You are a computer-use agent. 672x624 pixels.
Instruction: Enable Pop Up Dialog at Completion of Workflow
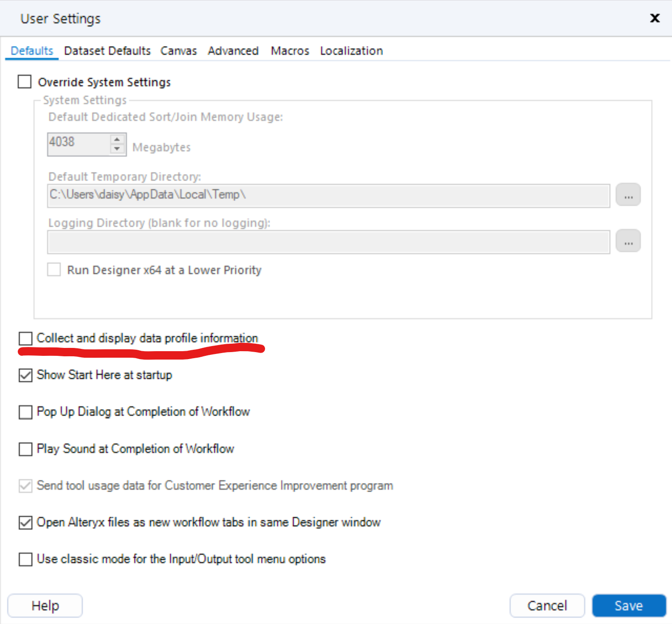[x=25, y=412]
